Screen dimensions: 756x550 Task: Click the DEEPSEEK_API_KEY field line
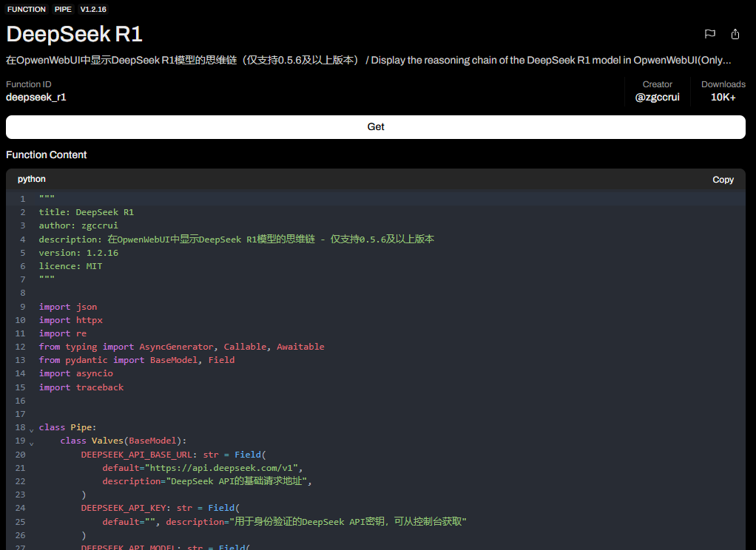point(160,508)
